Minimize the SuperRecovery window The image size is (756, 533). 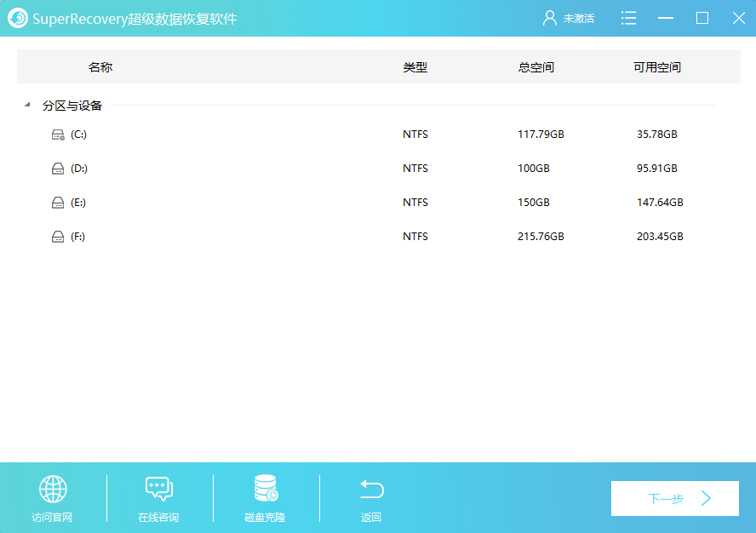(666, 19)
